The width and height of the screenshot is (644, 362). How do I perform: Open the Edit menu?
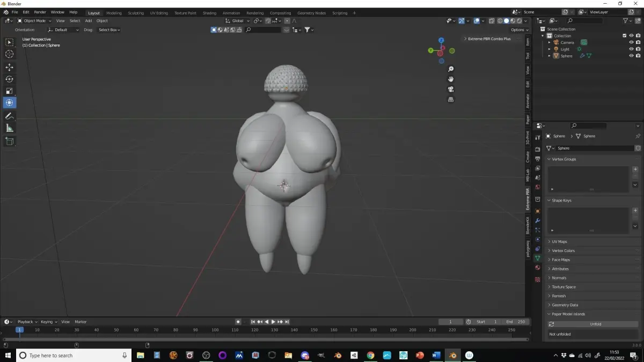point(26,12)
